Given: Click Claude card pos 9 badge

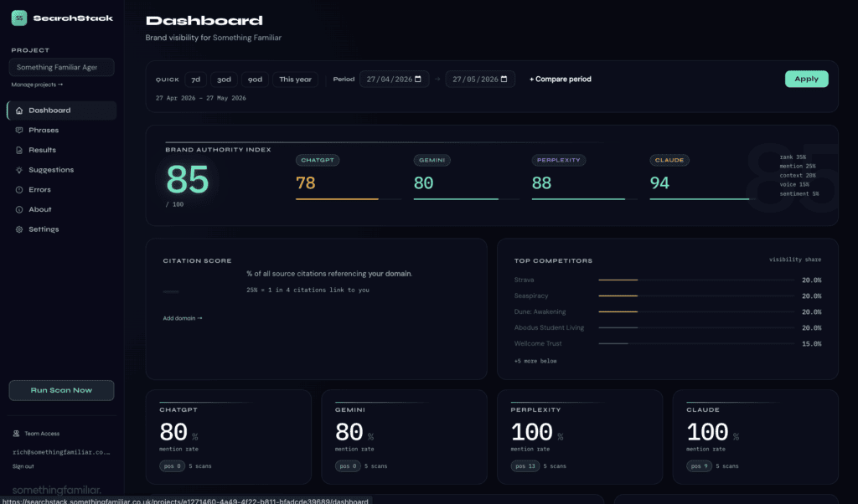Looking at the screenshot, I should pyautogui.click(x=700, y=466).
